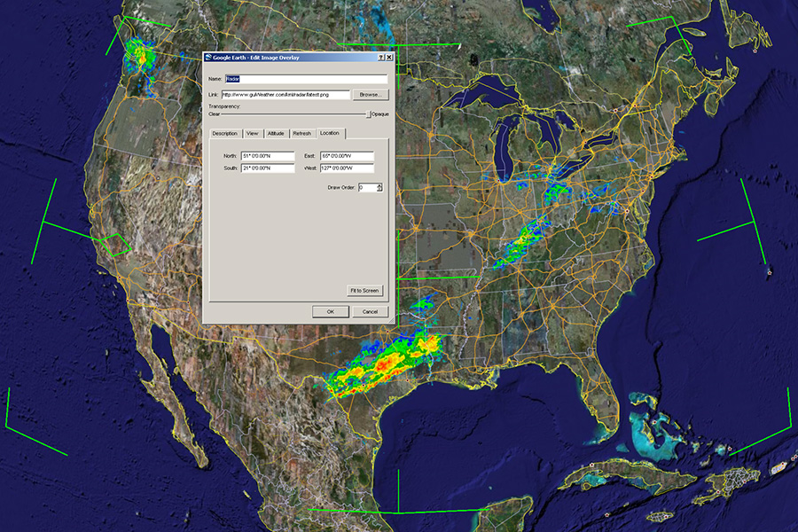Open the View tab
The height and width of the screenshot is (532, 798).
pyautogui.click(x=253, y=133)
